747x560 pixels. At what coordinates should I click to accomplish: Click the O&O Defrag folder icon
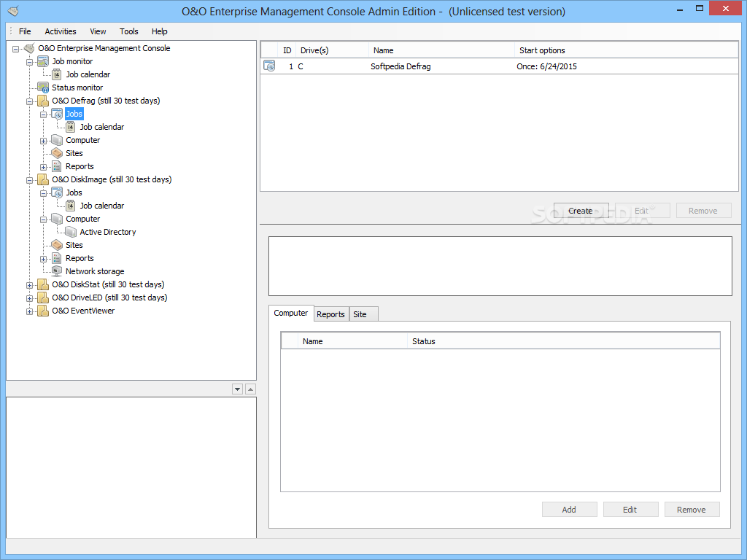click(x=43, y=101)
